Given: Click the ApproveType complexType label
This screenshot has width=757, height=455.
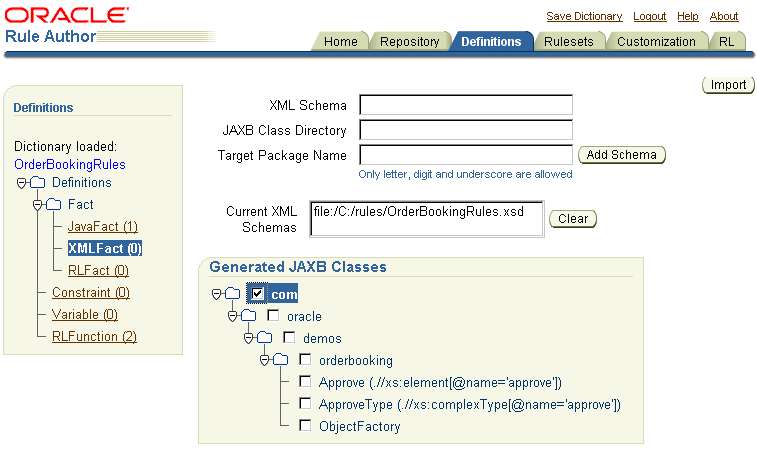Looking at the screenshot, I should pos(470,404).
